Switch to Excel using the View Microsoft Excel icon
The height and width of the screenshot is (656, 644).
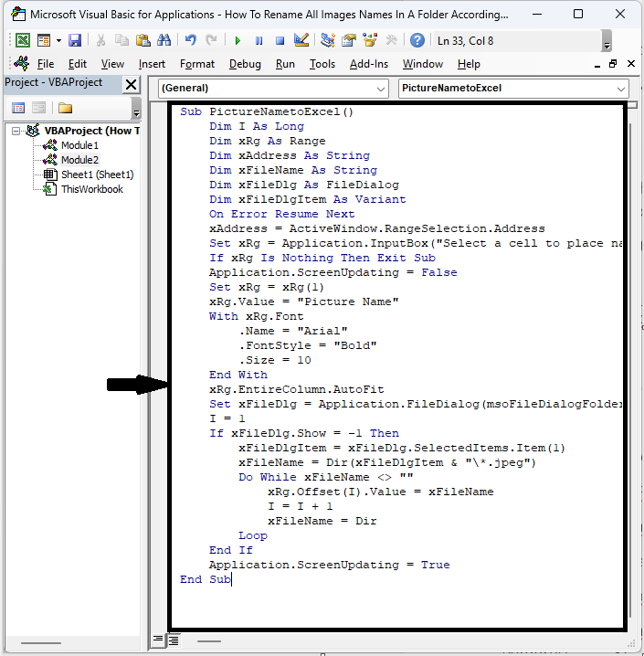(x=22, y=40)
